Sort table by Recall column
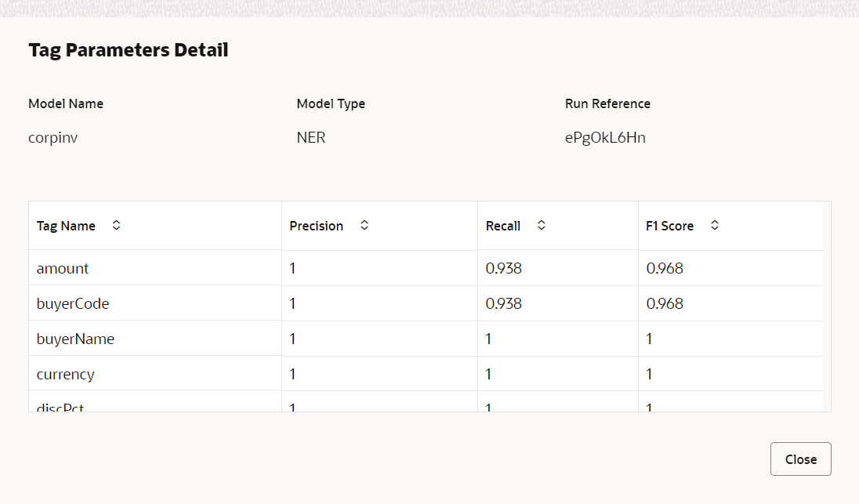Viewport: 859px width, 504px height. pos(542,225)
